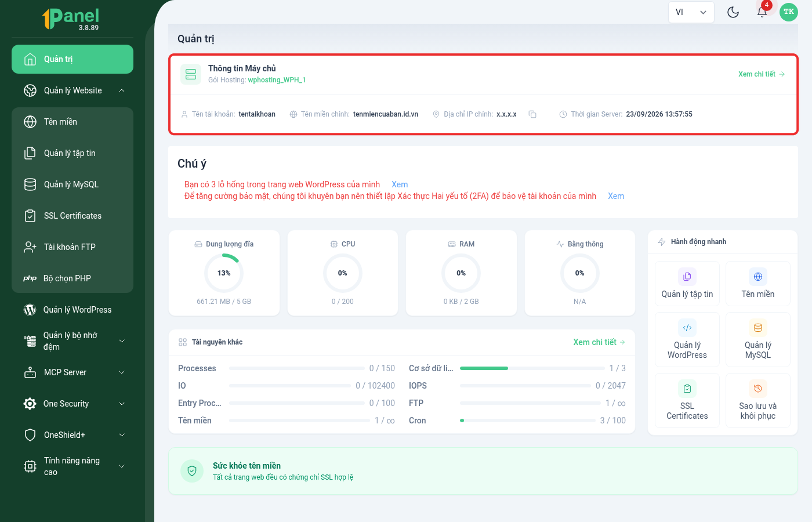The height and width of the screenshot is (522, 812).
Task: Click the TK user avatar
Action: pos(789,12)
